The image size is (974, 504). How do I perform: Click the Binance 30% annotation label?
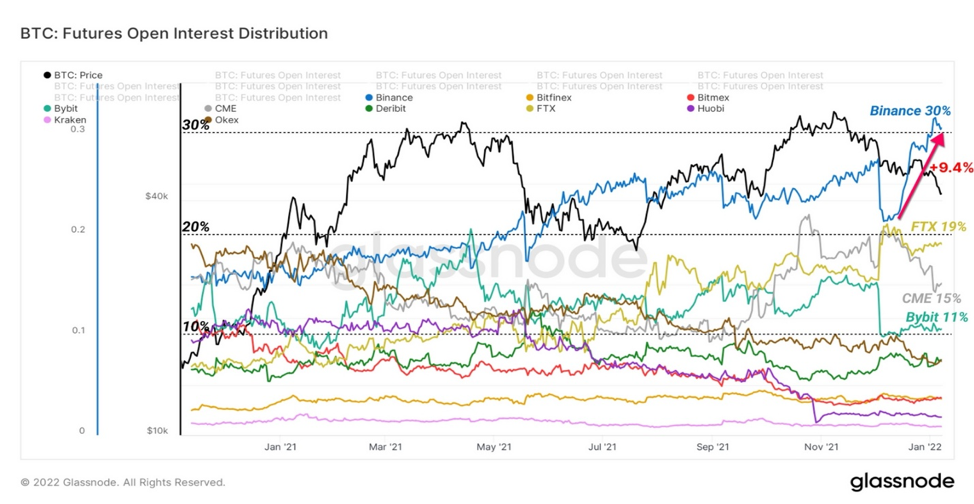[910, 111]
